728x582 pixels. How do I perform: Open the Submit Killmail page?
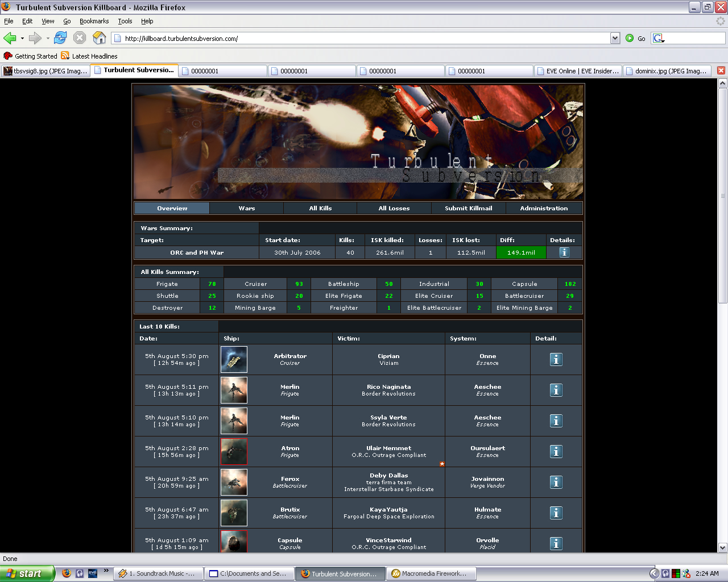[469, 208]
